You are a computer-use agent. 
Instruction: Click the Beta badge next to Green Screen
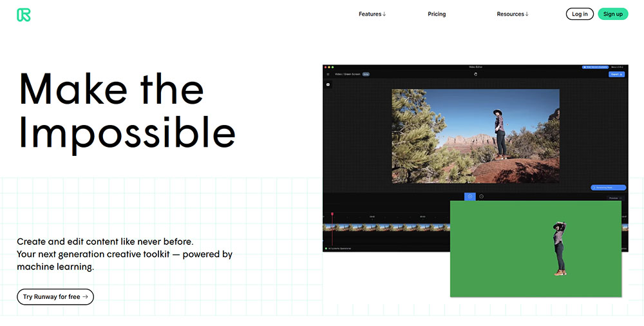366,74
